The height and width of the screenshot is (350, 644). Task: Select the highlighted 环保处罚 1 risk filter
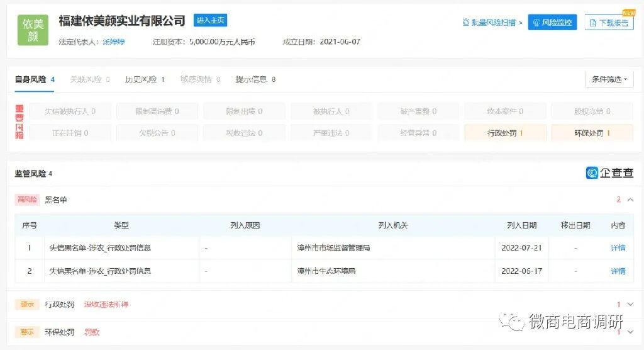click(592, 133)
